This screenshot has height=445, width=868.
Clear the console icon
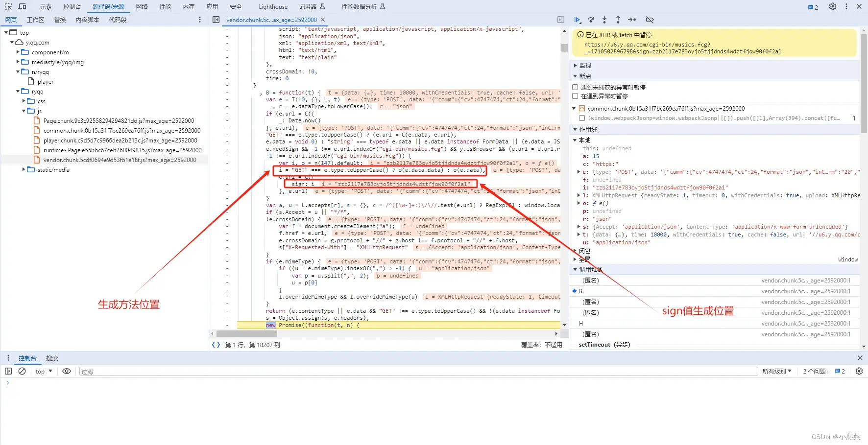point(22,371)
